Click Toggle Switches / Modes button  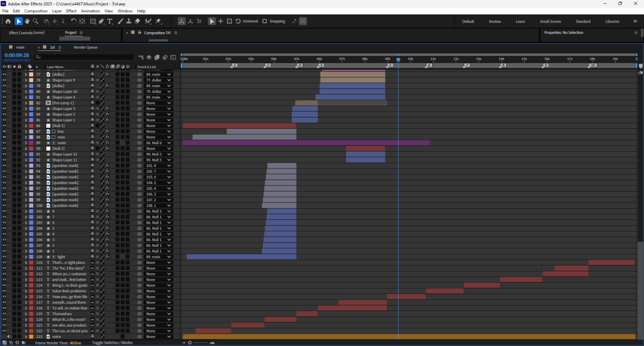tap(112, 343)
